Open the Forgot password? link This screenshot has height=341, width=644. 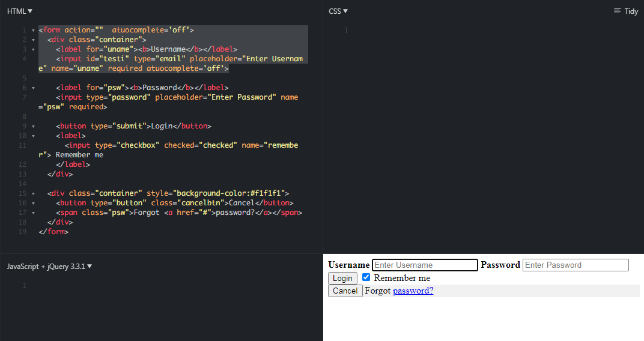[413, 291]
